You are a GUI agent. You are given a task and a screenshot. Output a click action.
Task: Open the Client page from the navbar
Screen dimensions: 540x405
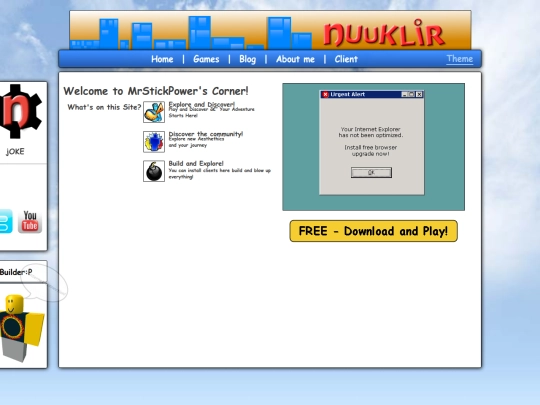pyautogui.click(x=346, y=59)
